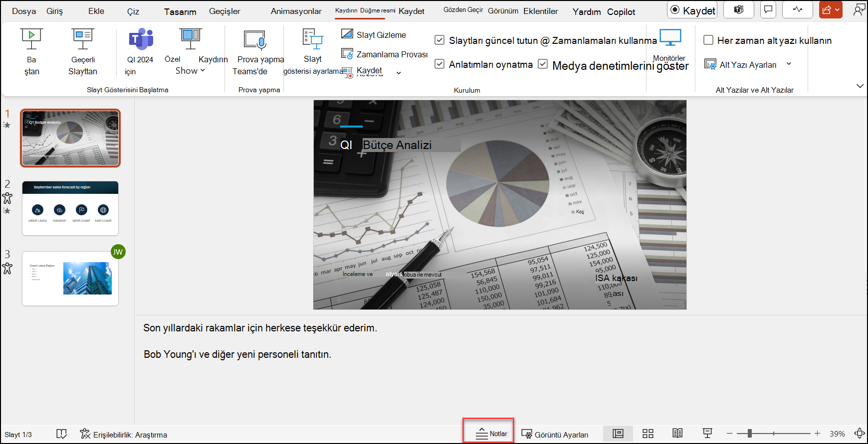Open Özel Kaydırın Show icon
This screenshot has width=868, height=444.
click(191, 38)
